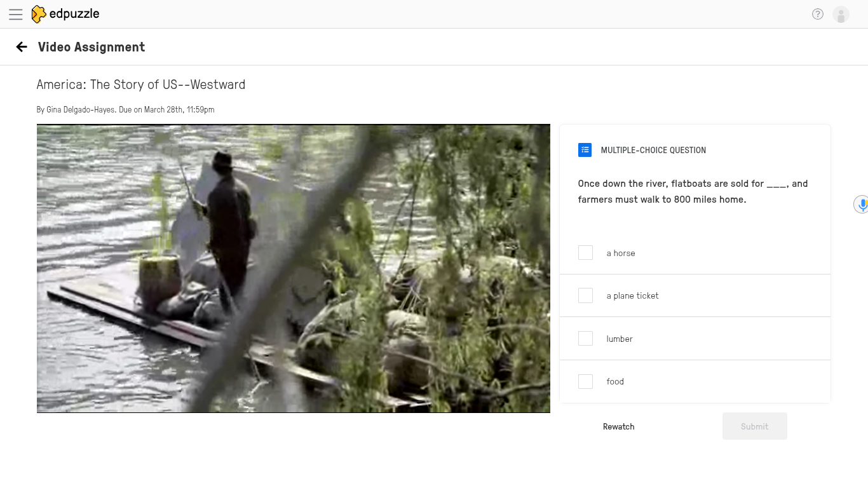Click the Submit button
Screen dimensions: 868x488
(755, 426)
